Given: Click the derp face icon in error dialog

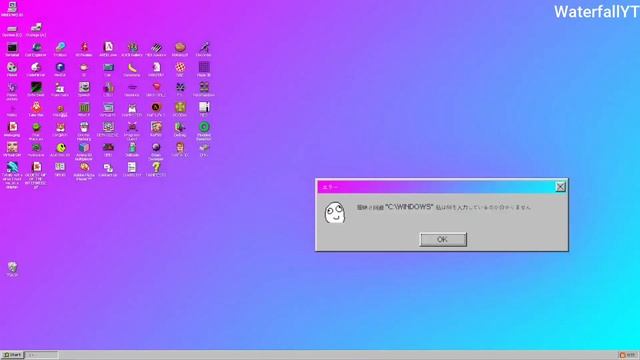Looking at the screenshot, I should [x=335, y=212].
